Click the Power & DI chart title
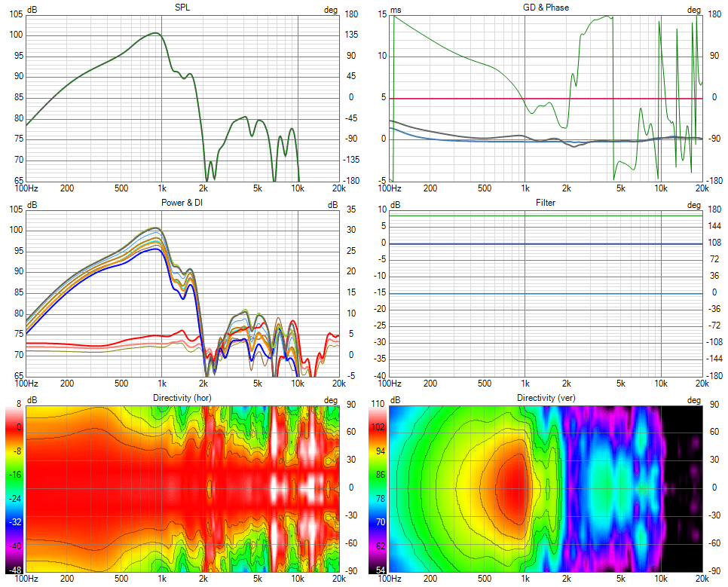728x587 pixels. 182,203
